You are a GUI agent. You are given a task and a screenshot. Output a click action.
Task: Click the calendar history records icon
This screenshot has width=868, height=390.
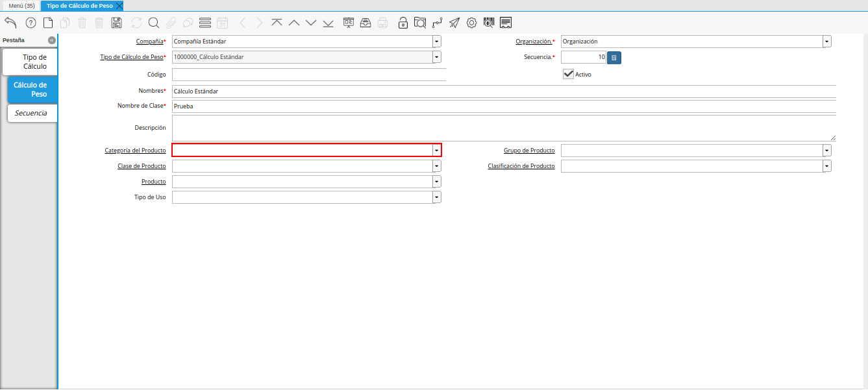coord(222,23)
